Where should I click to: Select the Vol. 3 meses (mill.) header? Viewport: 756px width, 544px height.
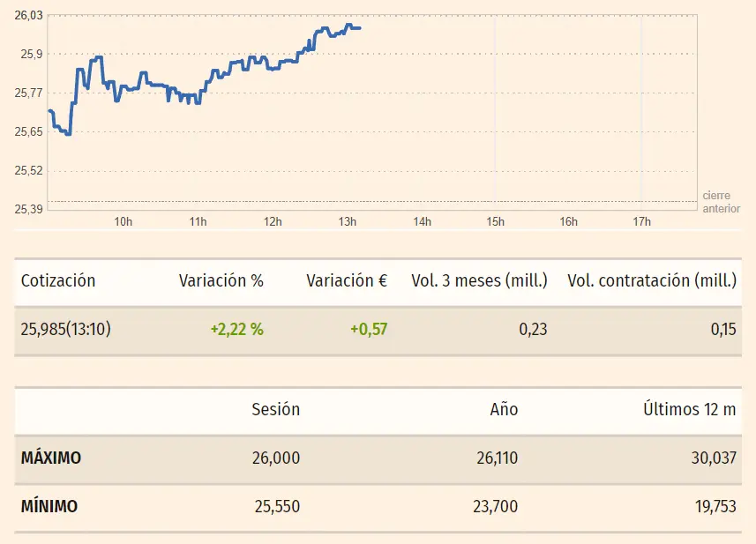[479, 281]
